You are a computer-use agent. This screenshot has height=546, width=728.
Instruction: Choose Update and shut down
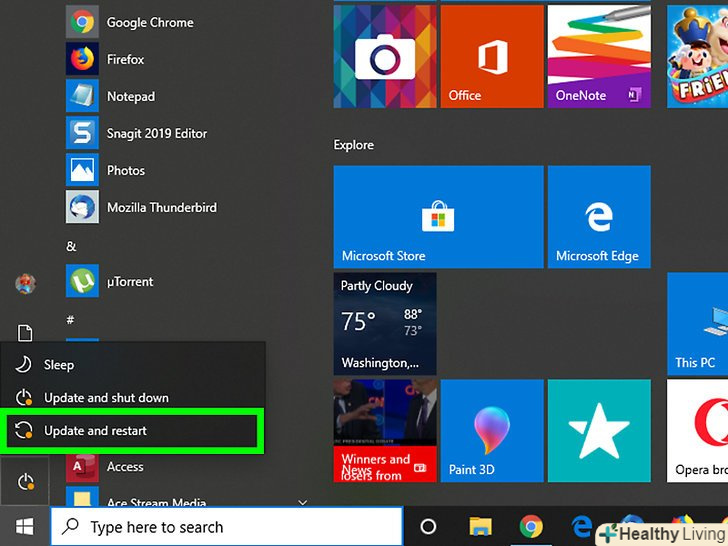click(x=133, y=398)
